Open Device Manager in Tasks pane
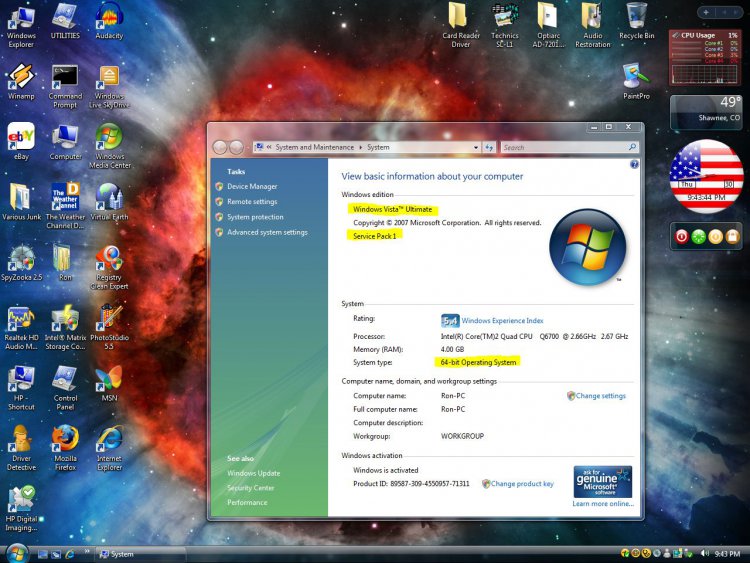750x563 pixels. point(252,187)
